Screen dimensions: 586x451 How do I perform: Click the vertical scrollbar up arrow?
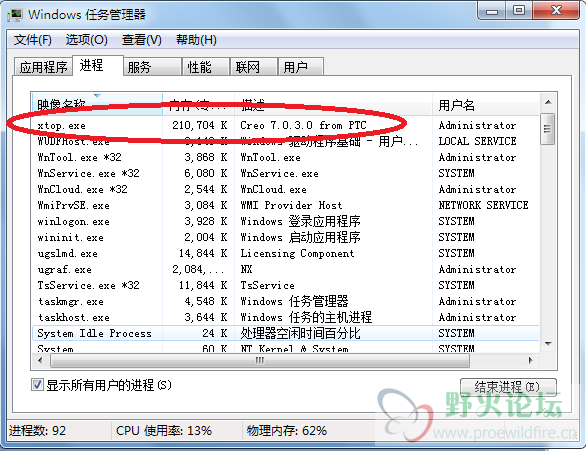coord(548,102)
